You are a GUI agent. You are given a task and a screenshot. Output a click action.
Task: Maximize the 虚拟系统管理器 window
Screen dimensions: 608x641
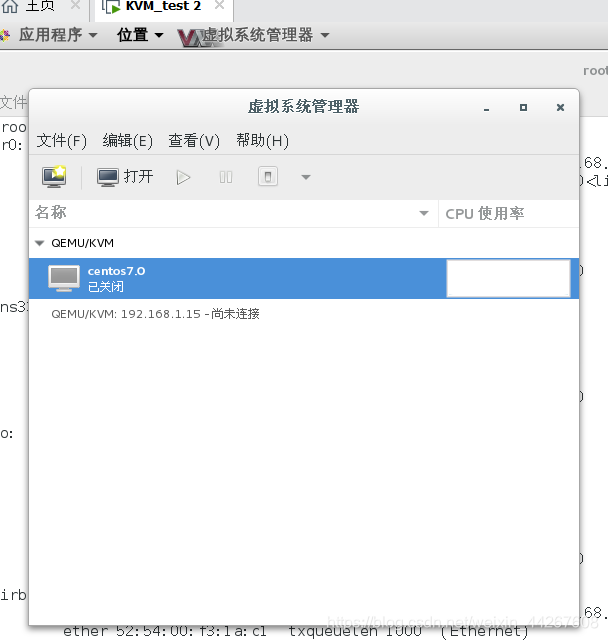point(523,108)
